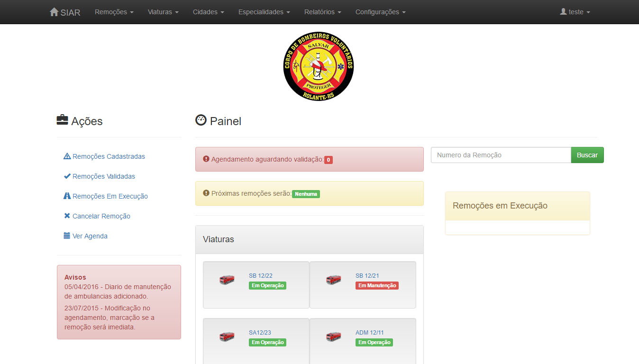Click the road icon beside Remoções Em Execução
The width and height of the screenshot is (639, 364).
tap(67, 196)
